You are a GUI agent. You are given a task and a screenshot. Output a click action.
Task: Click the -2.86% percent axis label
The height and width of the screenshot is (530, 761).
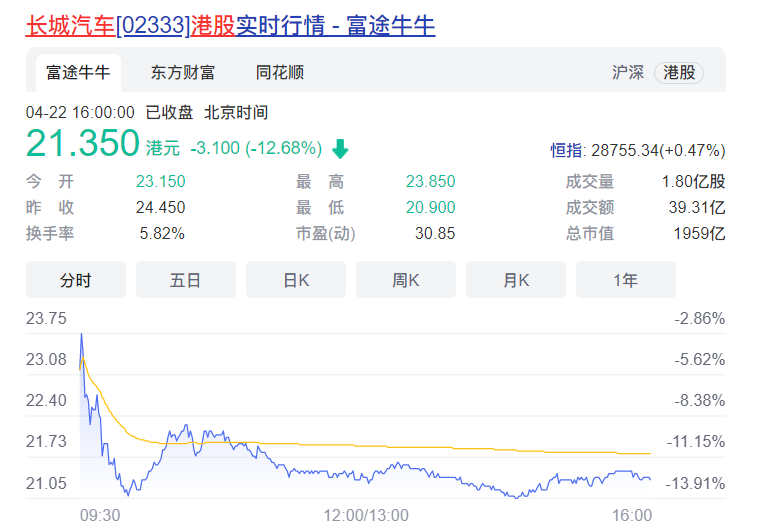pyautogui.click(x=699, y=319)
